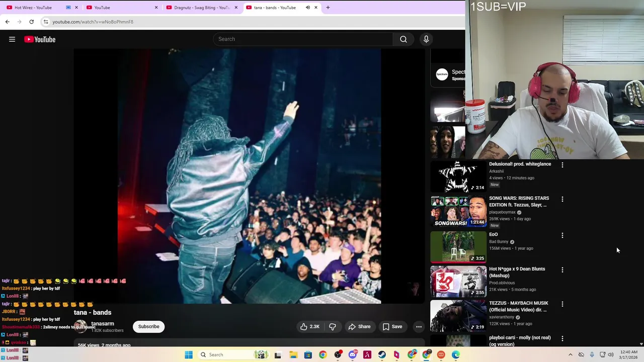644x362 pixels.
Task: Open the tanasarm channel name
Action: [103, 324]
